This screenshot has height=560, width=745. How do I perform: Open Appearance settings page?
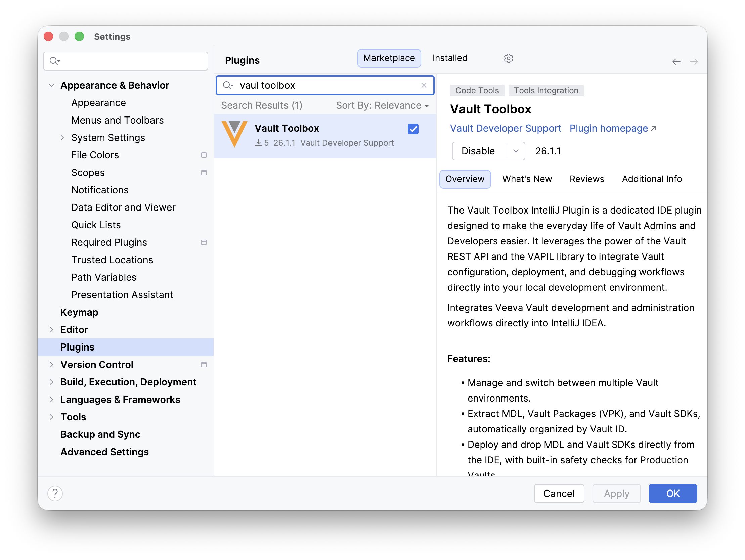(x=98, y=103)
